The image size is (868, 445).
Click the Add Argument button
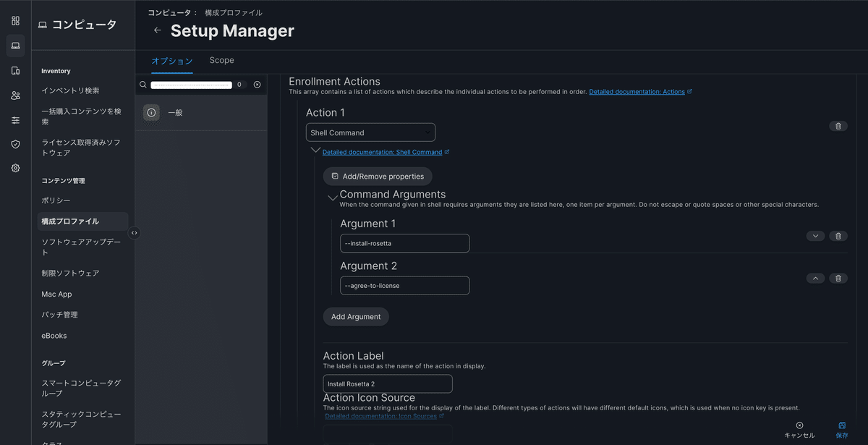click(x=356, y=316)
